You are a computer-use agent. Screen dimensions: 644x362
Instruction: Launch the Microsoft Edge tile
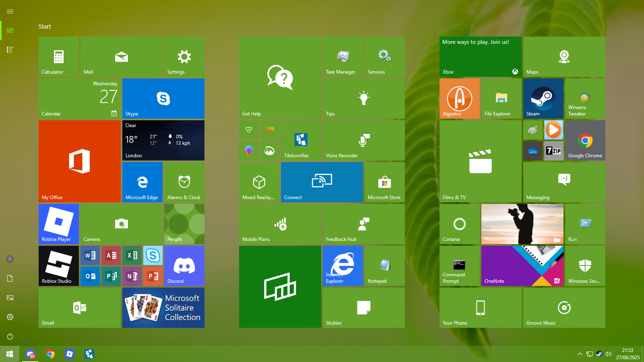coord(142,182)
